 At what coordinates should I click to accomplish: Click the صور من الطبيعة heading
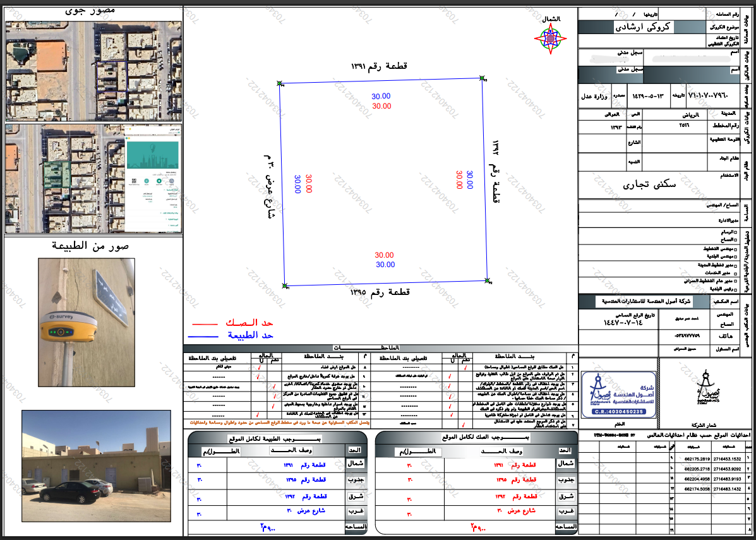pyautogui.click(x=90, y=246)
